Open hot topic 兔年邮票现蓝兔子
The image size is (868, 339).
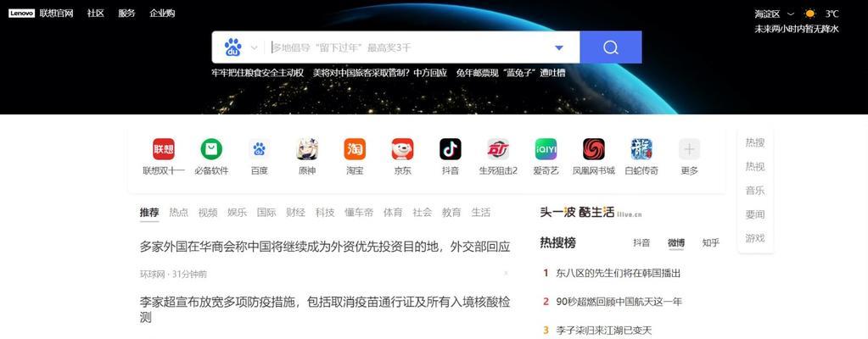pos(511,73)
